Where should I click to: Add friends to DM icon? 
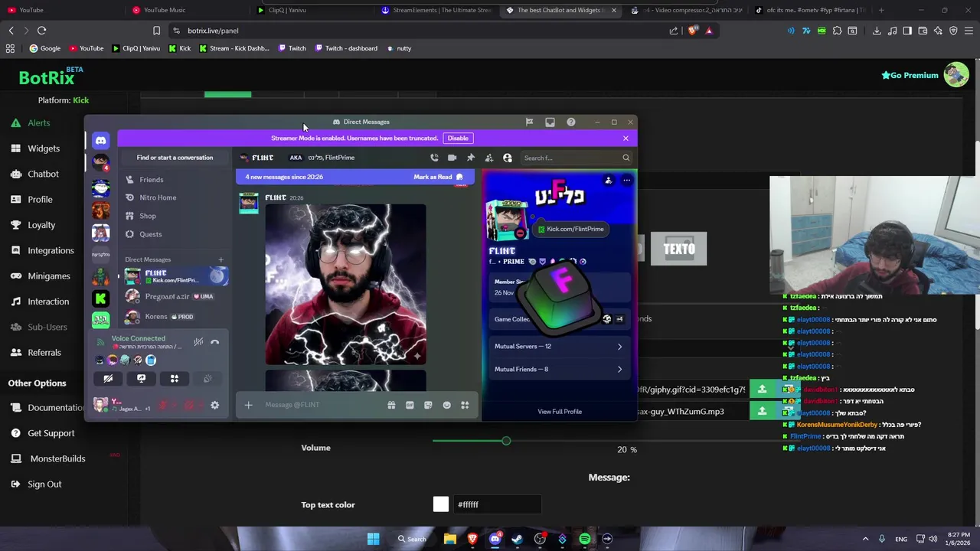point(488,158)
